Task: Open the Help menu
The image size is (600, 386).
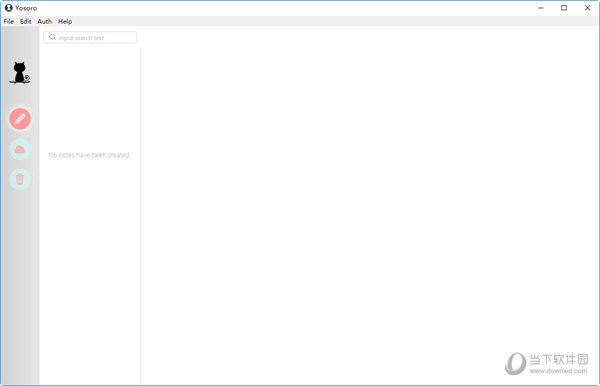Action: pyautogui.click(x=65, y=21)
